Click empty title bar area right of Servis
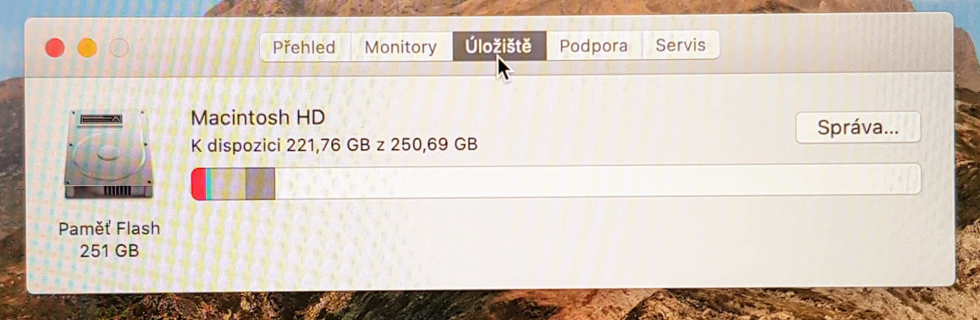This screenshot has width=980, height=320. coord(835,46)
